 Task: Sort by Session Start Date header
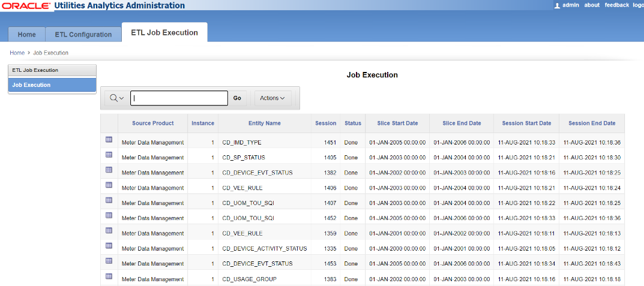pyautogui.click(x=526, y=123)
